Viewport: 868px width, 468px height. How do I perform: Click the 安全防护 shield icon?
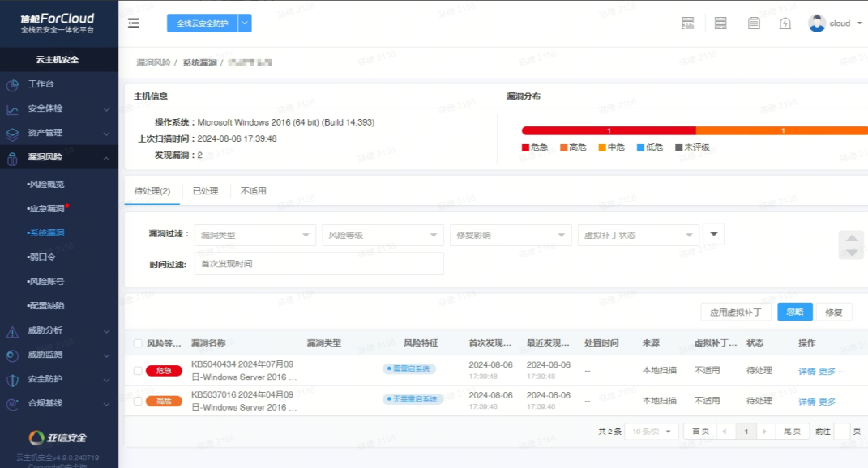pos(12,380)
